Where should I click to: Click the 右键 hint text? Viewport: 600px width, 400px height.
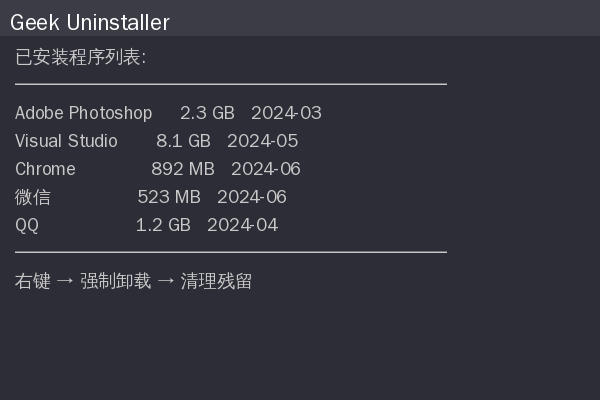point(33,281)
